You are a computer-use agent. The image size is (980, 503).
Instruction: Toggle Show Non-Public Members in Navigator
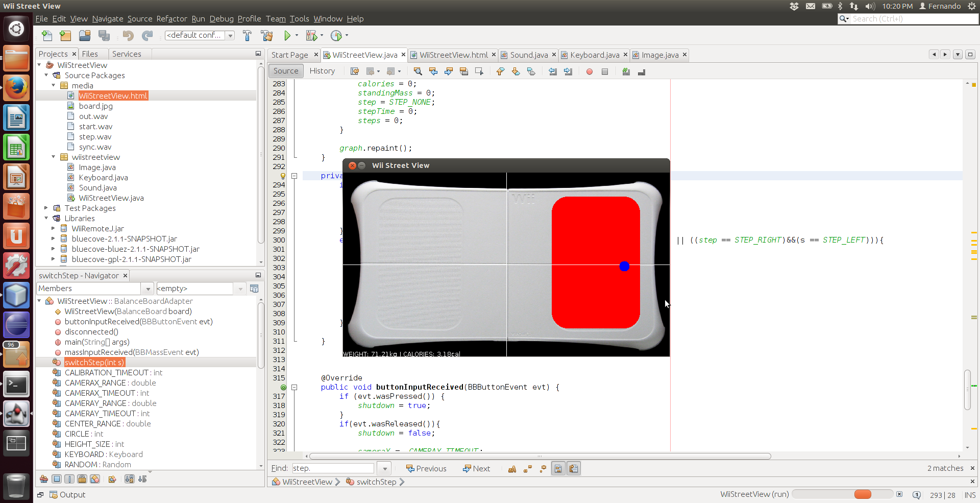coord(82,479)
